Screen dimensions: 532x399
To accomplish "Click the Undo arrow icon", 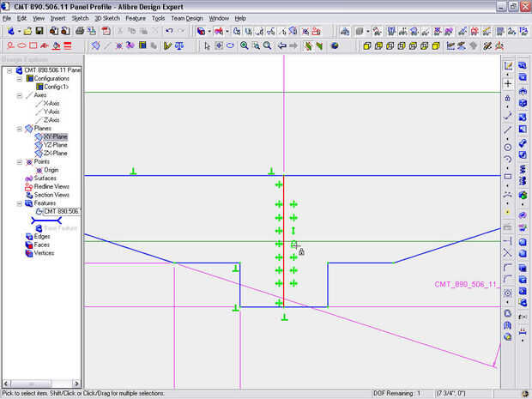I will [169, 31].
